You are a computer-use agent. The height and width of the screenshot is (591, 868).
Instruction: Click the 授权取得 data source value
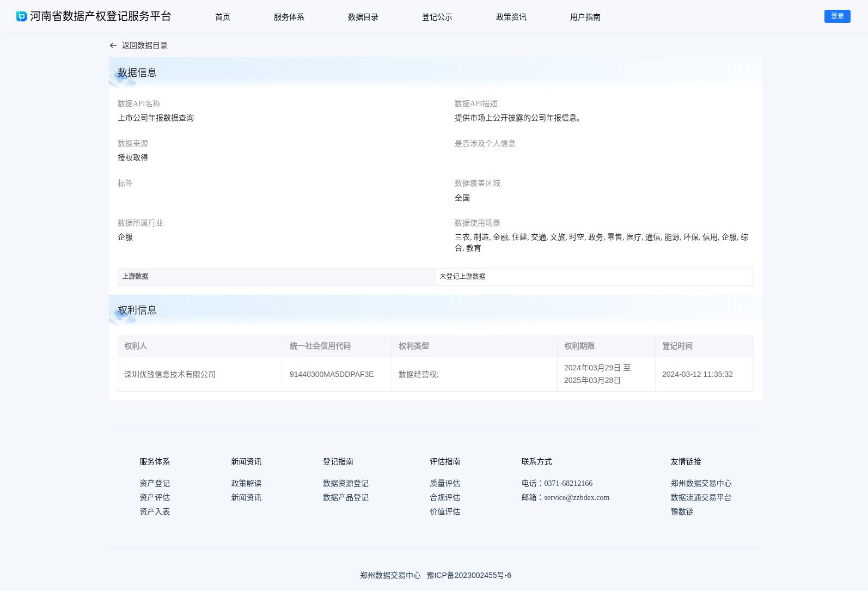[x=133, y=157]
